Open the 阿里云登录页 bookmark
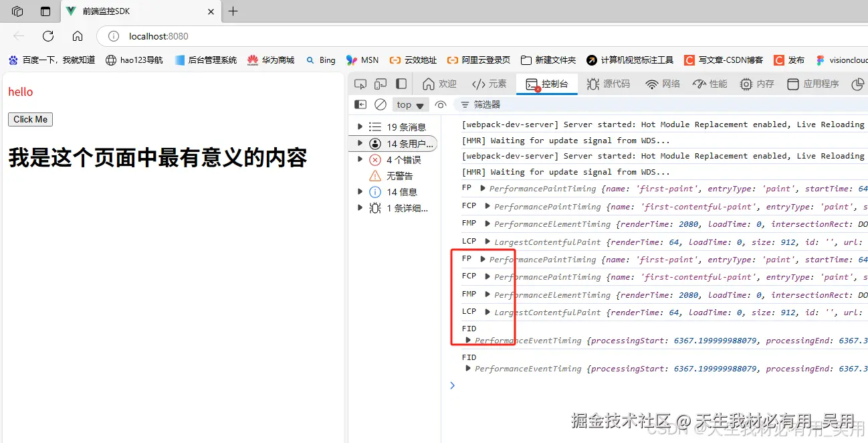The width and height of the screenshot is (868, 443). pos(479,60)
